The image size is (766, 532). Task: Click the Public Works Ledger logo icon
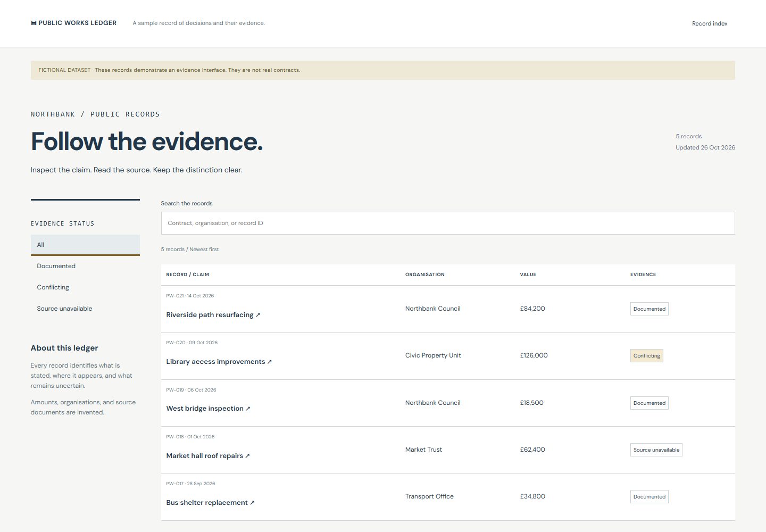tap(34, 23)
